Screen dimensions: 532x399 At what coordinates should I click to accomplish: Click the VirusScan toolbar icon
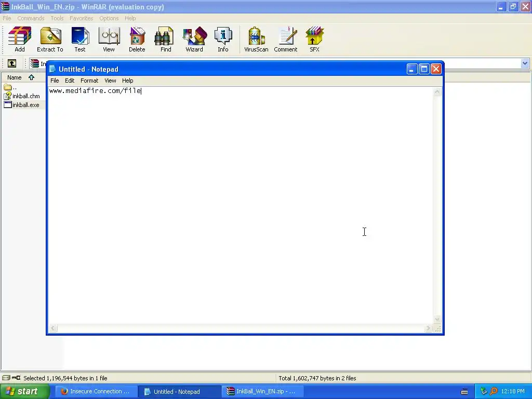256,39
